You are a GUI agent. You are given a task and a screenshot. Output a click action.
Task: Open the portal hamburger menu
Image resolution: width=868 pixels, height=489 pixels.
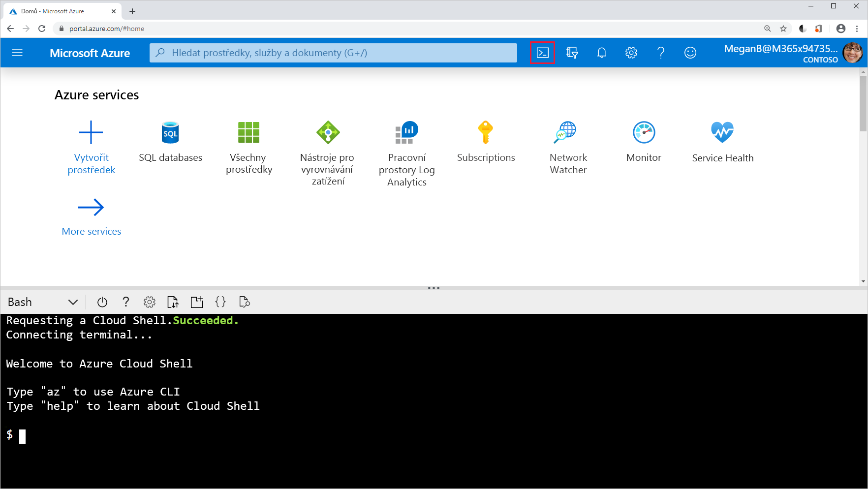coord(17,53)
